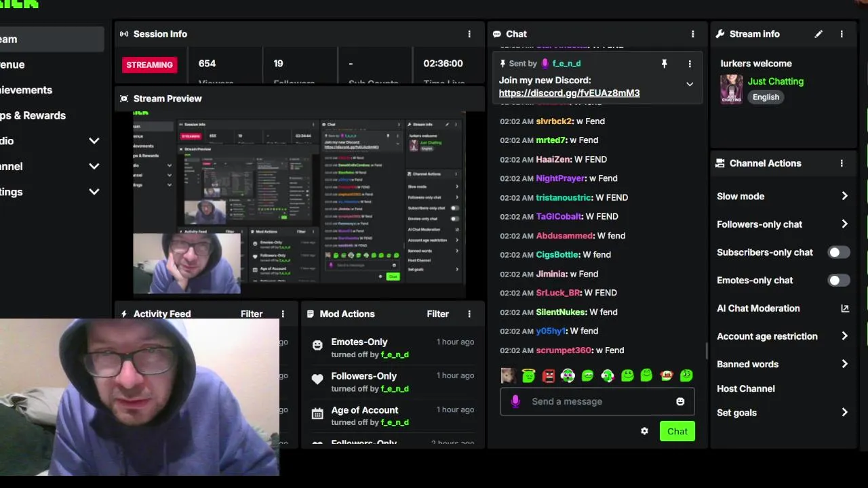Viewport: 868px width, 488px height.
Task: Click chat username tristanoustric
Action: tap(564, 197)
